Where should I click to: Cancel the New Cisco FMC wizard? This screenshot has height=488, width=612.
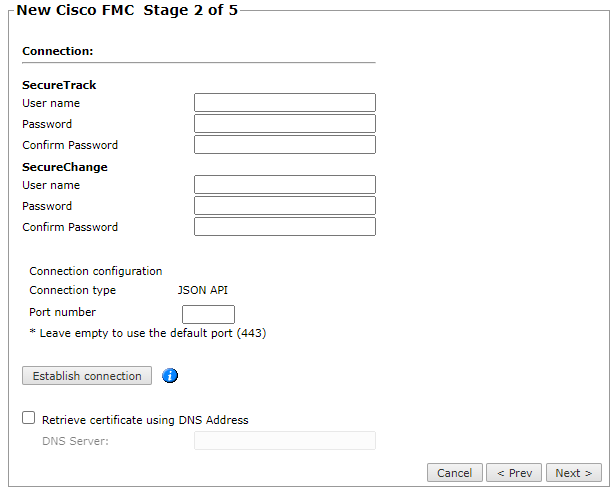pyautogui.click(x=454, y=473)
